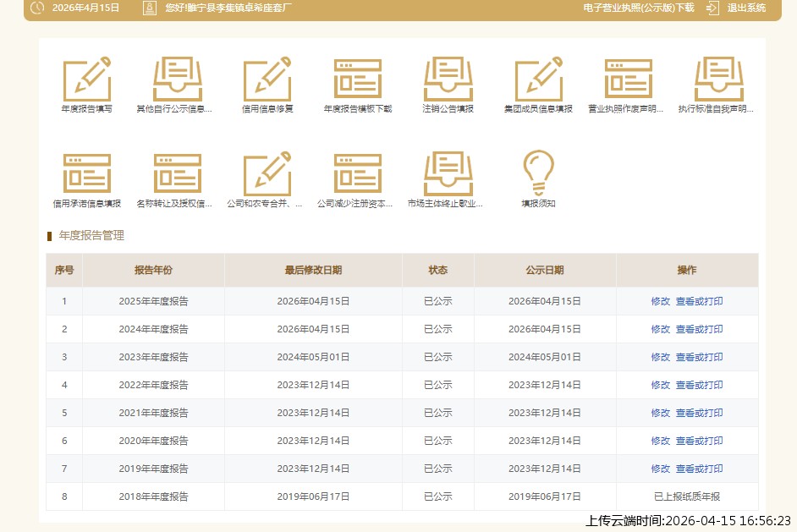
Task: Click 修改 for the 2025年年度报告 row
Action: click(660, 301)
